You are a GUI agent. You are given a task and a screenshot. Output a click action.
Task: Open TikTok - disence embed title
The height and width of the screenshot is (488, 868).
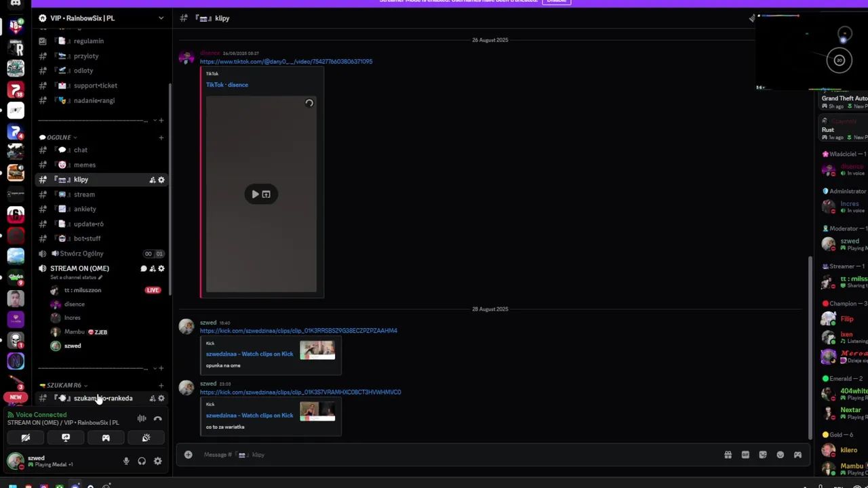pos(227,85)
